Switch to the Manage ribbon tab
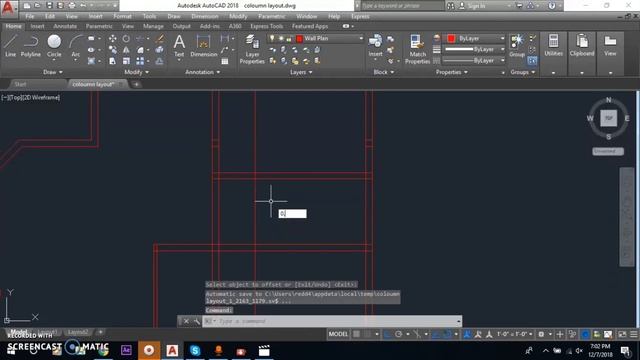 153,26
